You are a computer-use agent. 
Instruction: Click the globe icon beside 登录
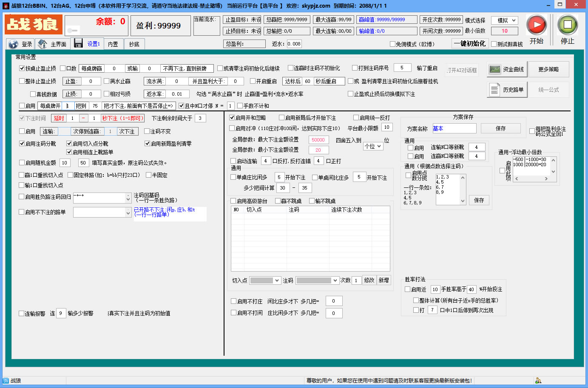tap(13, 43)
